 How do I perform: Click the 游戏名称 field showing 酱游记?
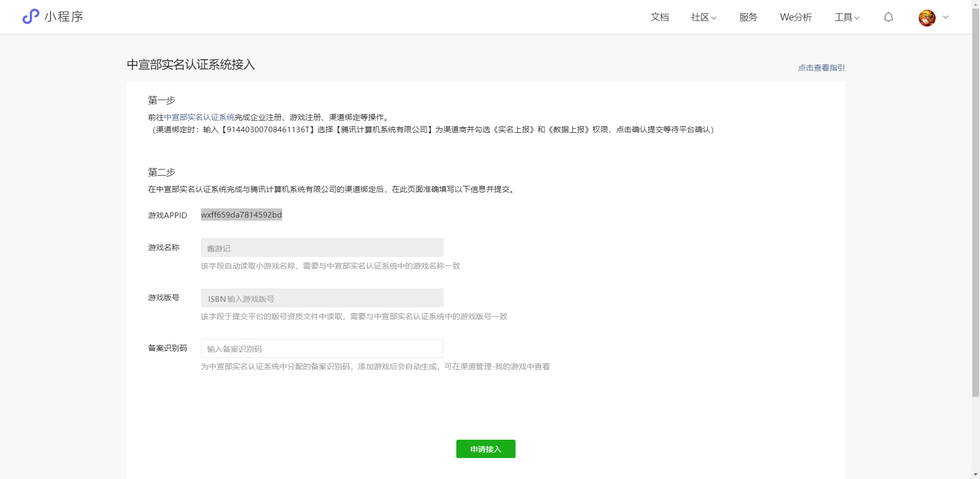click(x=322, y=248)
